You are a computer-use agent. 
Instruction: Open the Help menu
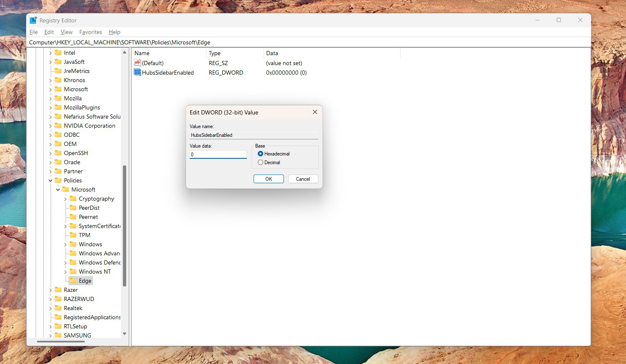(x=115, y=32)
